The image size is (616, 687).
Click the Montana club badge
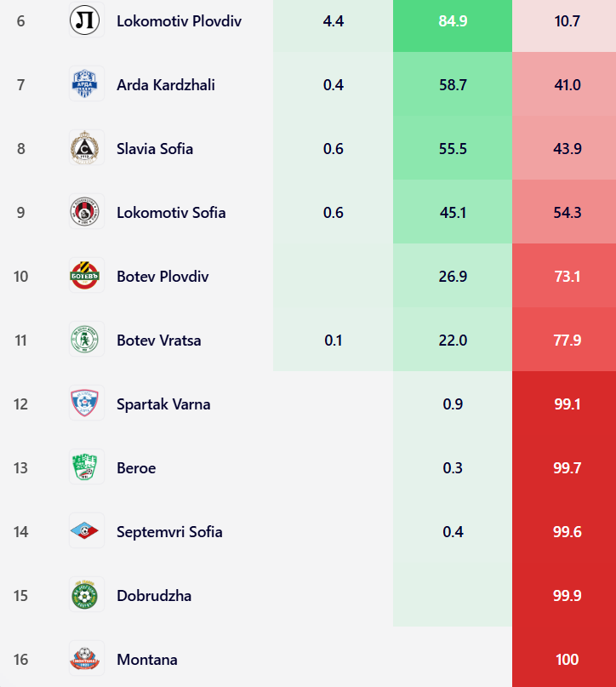coord(87,659)
